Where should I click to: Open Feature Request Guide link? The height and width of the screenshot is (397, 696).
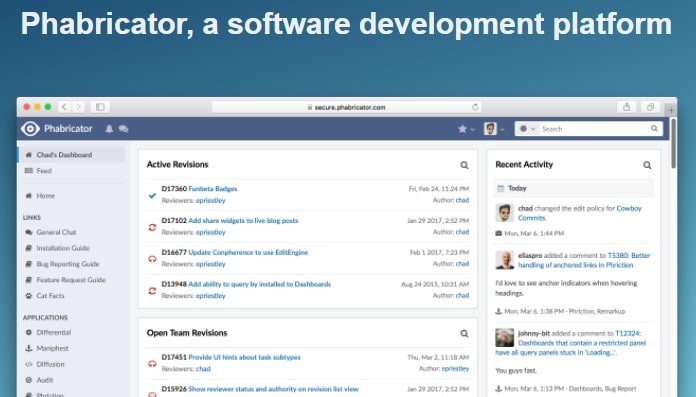point(71,280)
